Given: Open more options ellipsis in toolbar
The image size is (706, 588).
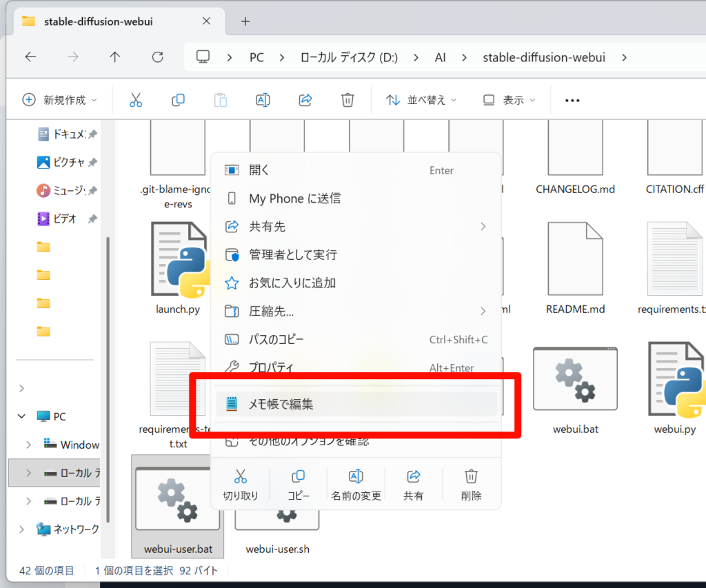Looking at the screenshot, I should [572, 100].
